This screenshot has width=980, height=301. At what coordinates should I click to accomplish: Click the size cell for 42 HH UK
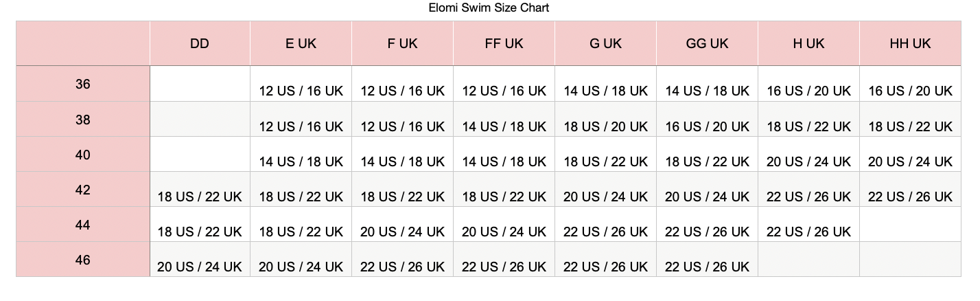click(x=910, y=197)
